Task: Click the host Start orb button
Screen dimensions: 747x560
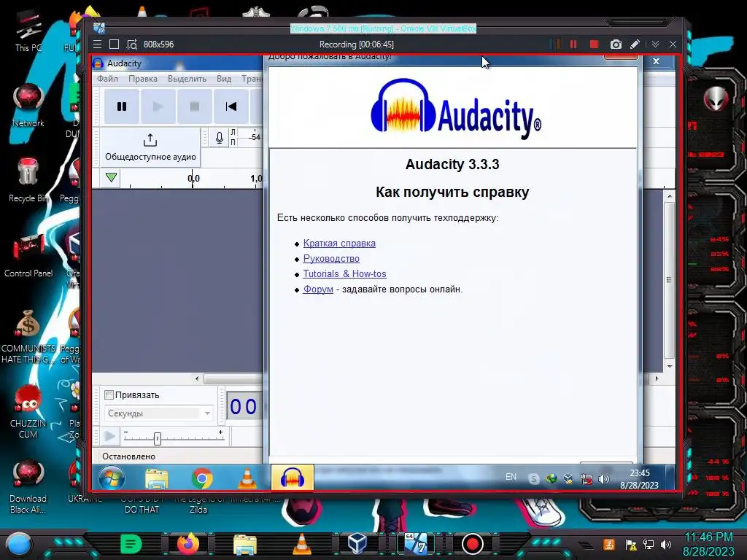Action: coord(18,544)
